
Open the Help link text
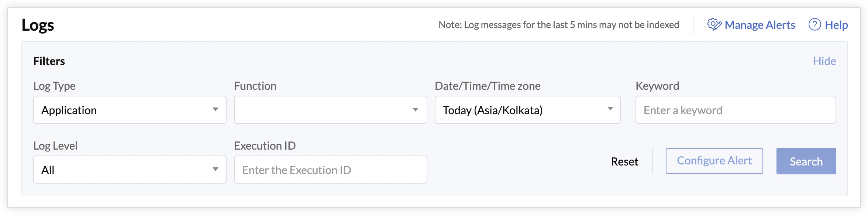pyautogui.click(x=836, y=25)
